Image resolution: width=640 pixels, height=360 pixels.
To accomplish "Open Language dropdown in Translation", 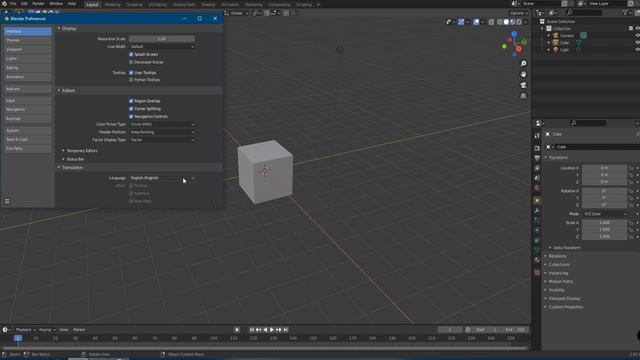I will pos(162,178).
